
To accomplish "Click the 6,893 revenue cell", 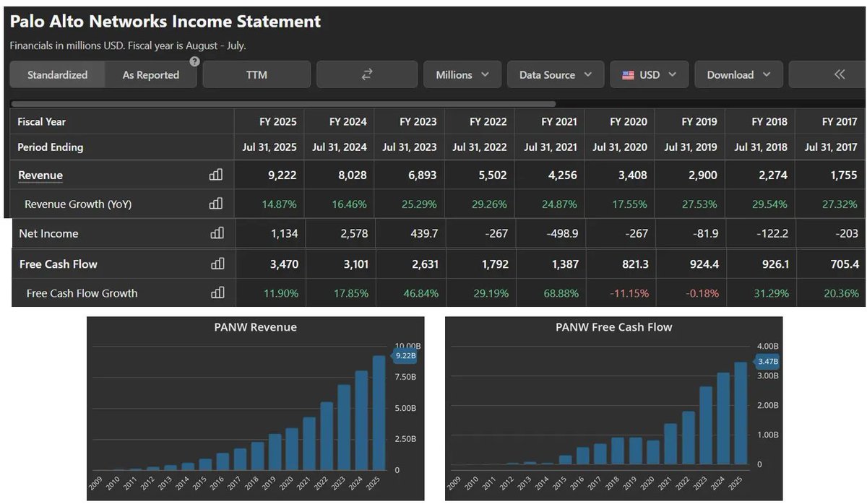I will coord(423,175).
